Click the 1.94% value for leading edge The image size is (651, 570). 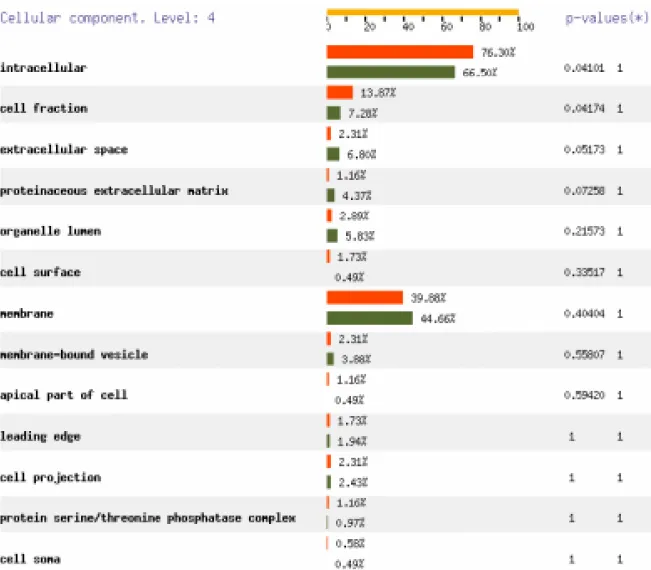click(352, 441)
